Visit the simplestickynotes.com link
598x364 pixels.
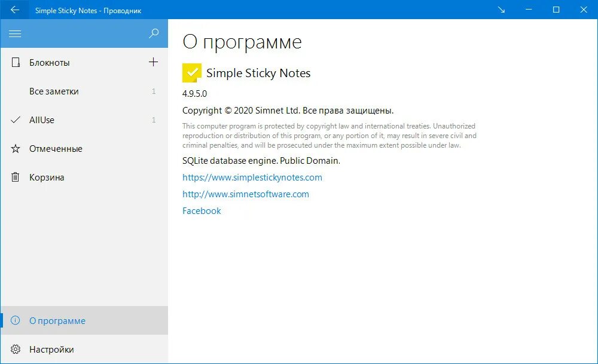click(x=252, y=178)
